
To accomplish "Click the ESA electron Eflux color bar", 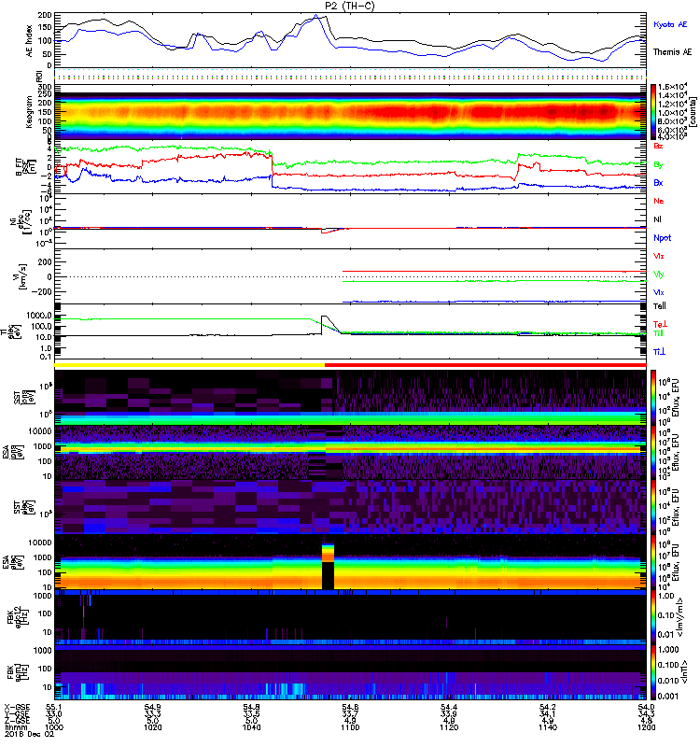I will pyautogui.click(x=653, y=562).
